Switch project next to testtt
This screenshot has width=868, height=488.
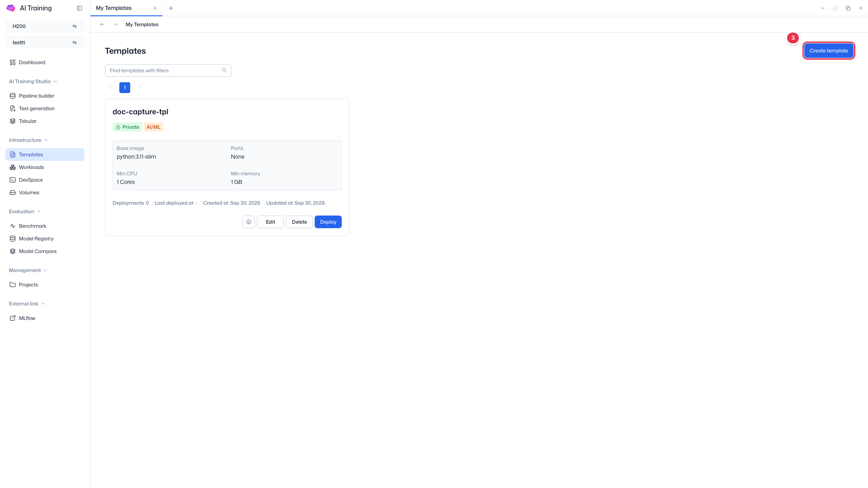tap(75, 42)
